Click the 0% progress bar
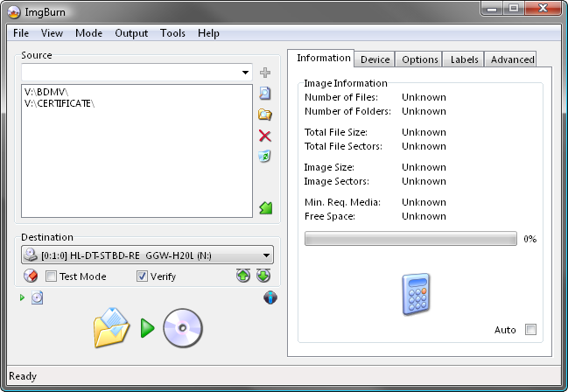 [410, 239]
